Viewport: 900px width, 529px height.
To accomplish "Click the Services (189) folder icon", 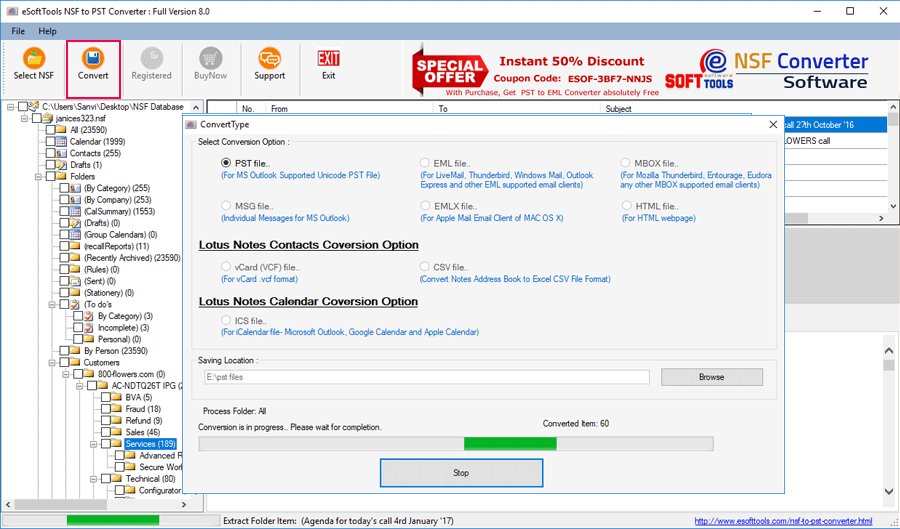I will coord(117,444).
